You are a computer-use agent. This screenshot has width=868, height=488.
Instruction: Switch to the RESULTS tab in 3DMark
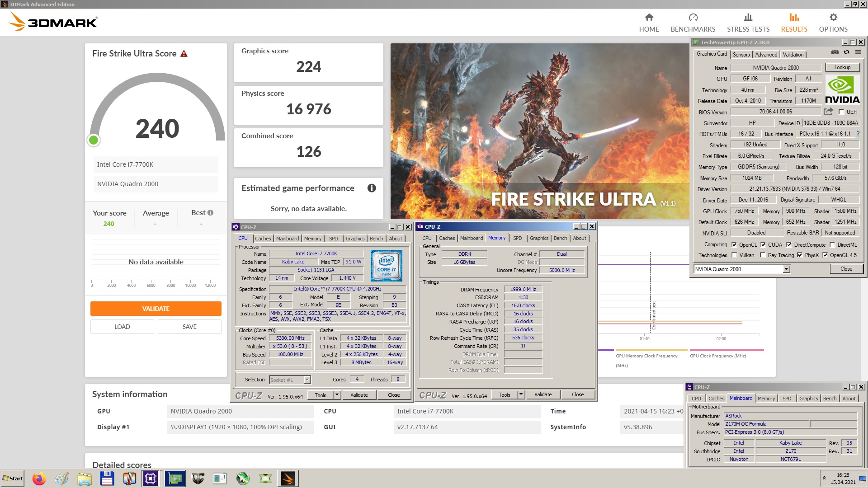point(794,23)
